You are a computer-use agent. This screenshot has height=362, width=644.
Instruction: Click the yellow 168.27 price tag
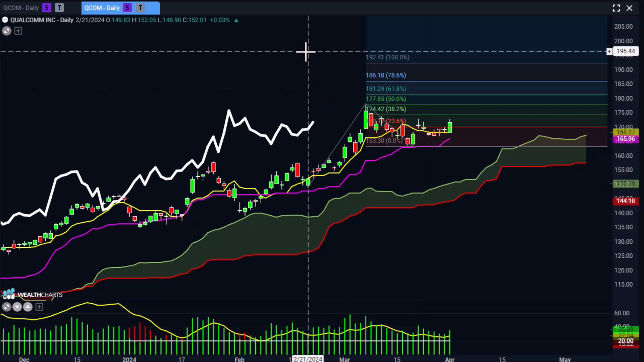[626, 132]
